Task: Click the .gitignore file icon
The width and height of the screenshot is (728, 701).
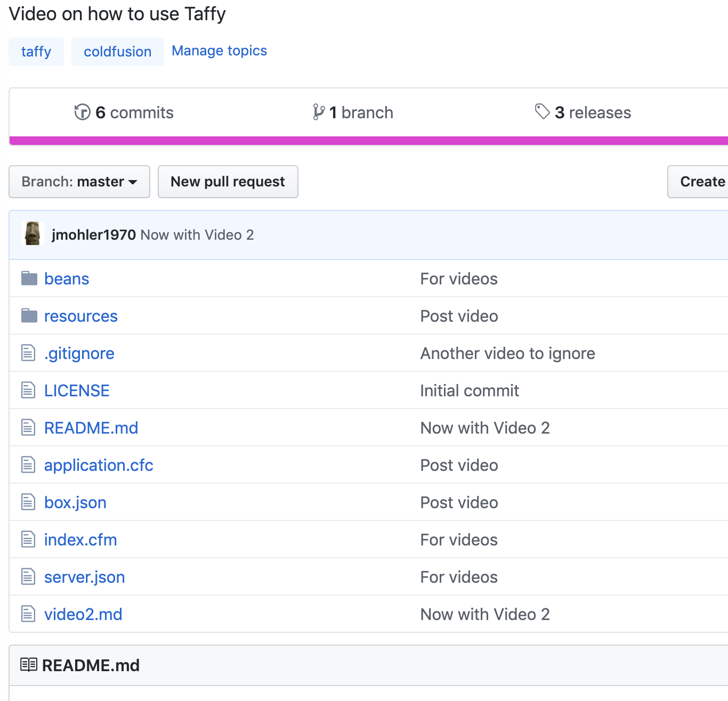Action: click(x=28, y=353)
